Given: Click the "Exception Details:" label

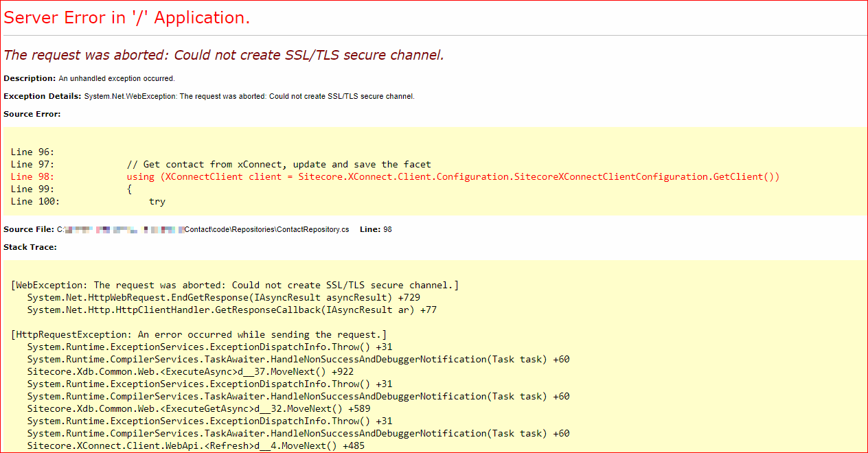Looking at the screenshot, I should point(43,96).
